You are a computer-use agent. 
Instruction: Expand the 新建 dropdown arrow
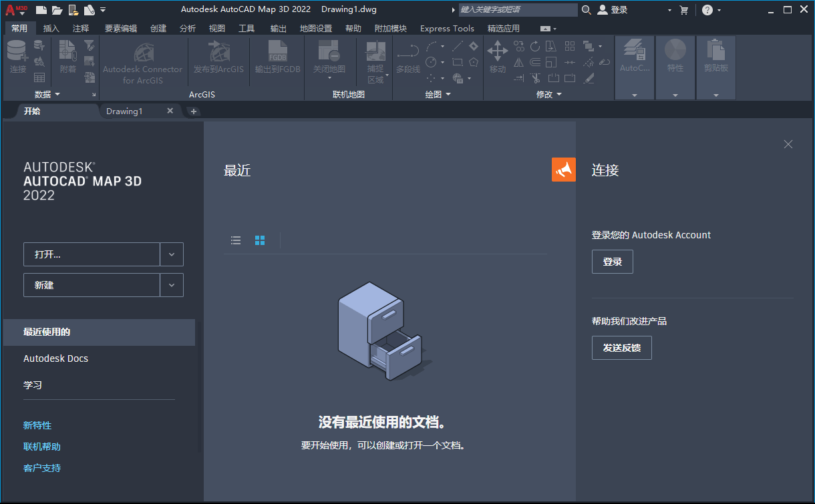(x=172, y=285)
